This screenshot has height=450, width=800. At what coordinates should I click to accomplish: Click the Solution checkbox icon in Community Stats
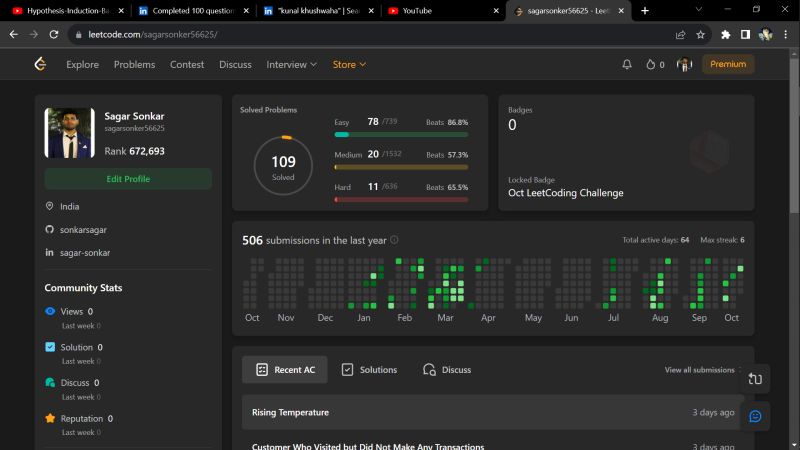[x=50, y=347]
